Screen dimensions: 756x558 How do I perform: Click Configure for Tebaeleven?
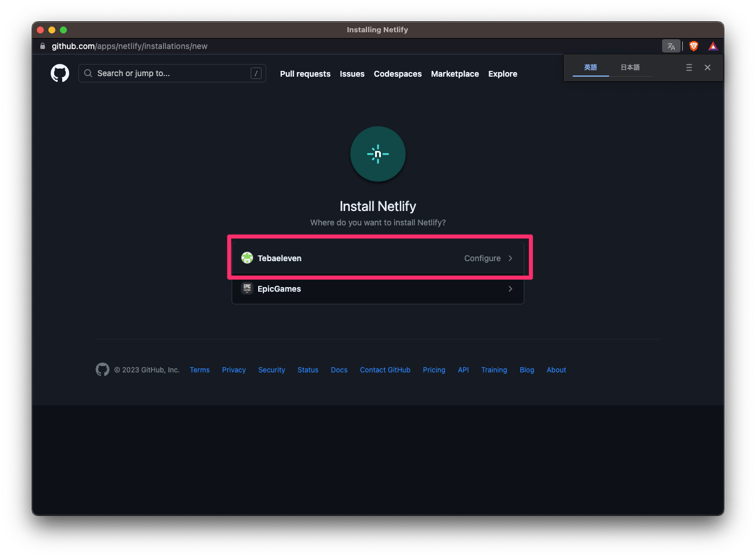[482, 258]
